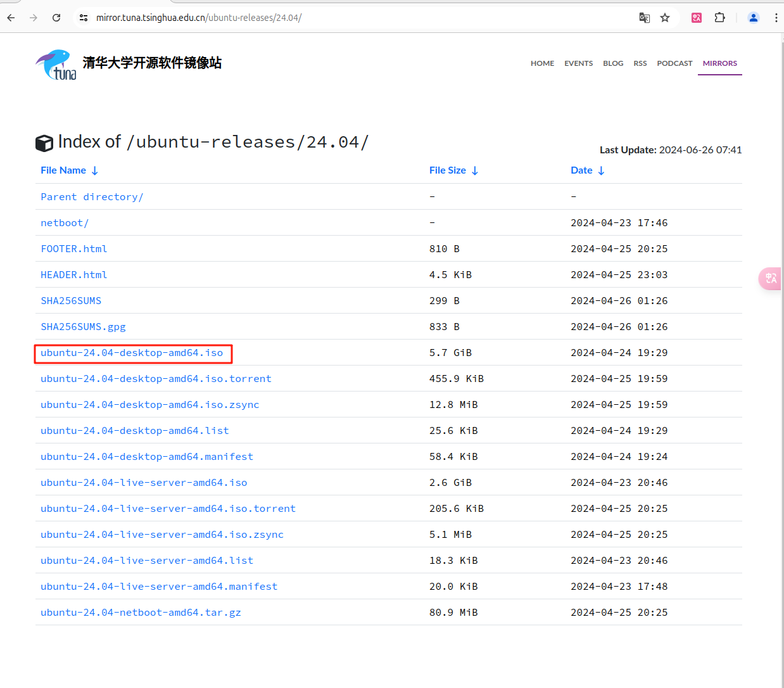Screen dimensions: 784x688
Task: Click the browser forward arrow
Action: pos(34,18)
